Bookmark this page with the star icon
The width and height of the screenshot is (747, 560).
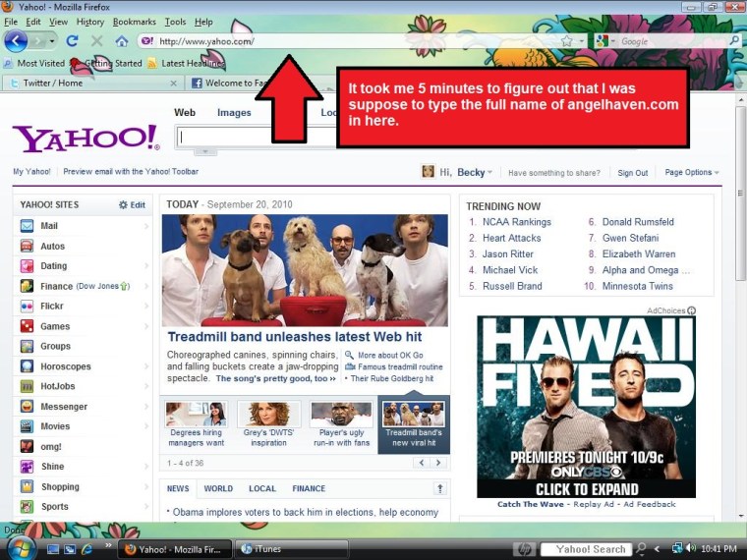click(566, 41)
